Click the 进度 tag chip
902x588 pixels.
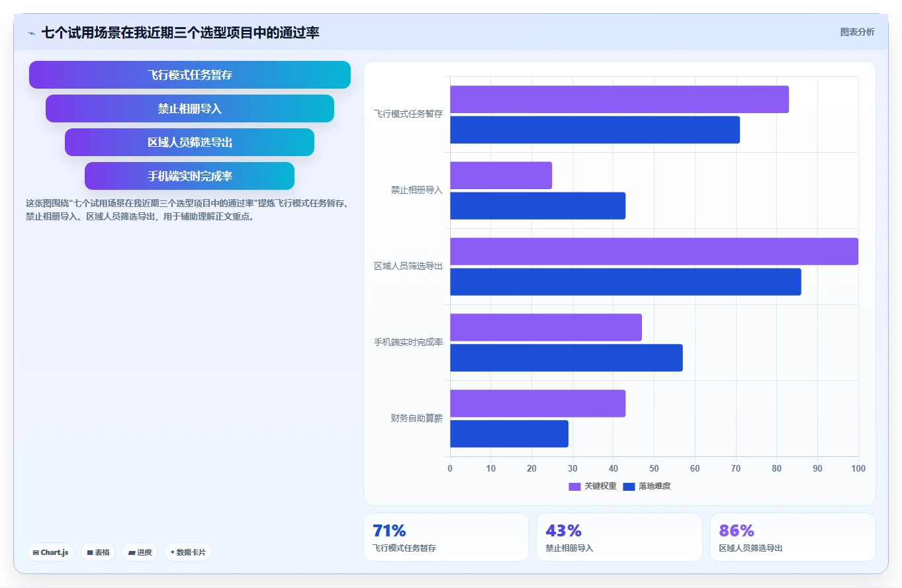tap(140, 552)
